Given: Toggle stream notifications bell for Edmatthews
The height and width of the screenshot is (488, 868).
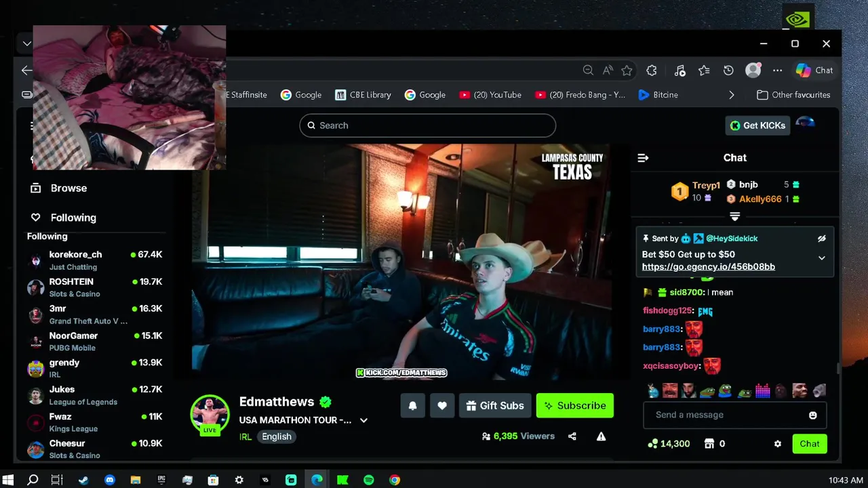Looking at the screenshot, I should coord(412,406).
